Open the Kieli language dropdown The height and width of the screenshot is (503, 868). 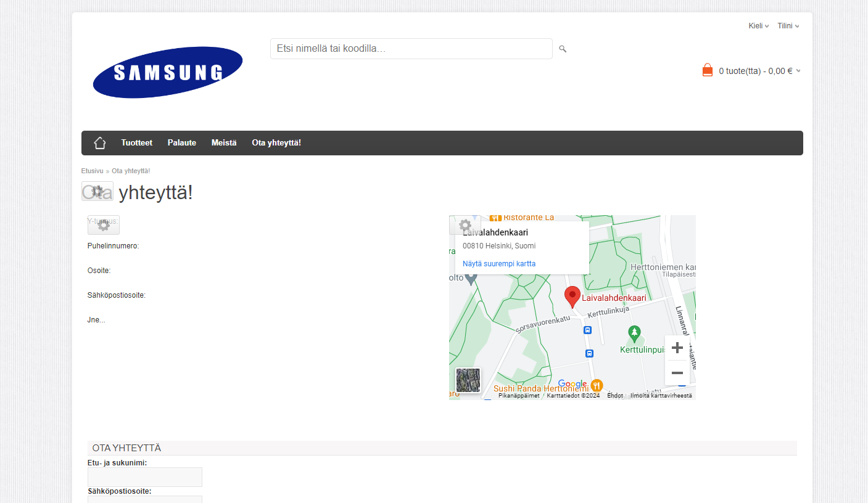click(x=759, y=26)
